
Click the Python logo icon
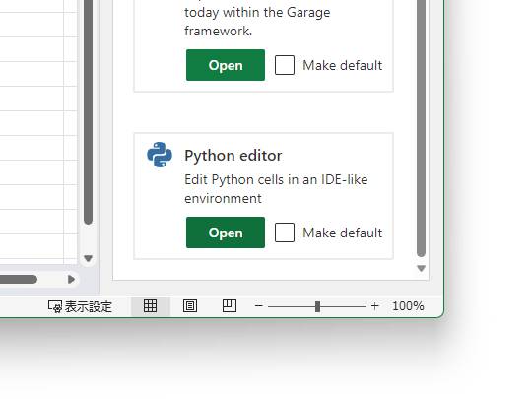pos(160,155)
